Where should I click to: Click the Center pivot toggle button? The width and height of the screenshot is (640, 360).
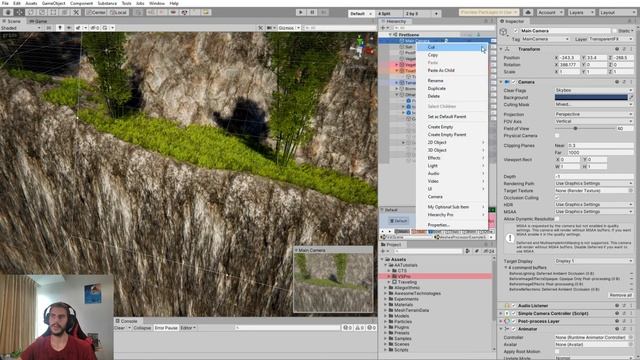96,12
